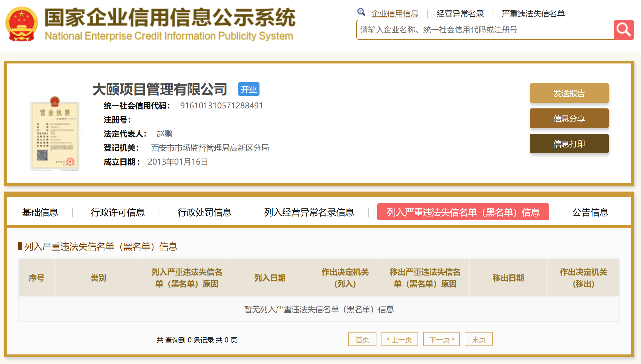Image resolution: width=641 pixels, height=364 pixels.
Task: Switch to 行政许可信息 tab
Action: pyautogui.click(x=118, y=212)
